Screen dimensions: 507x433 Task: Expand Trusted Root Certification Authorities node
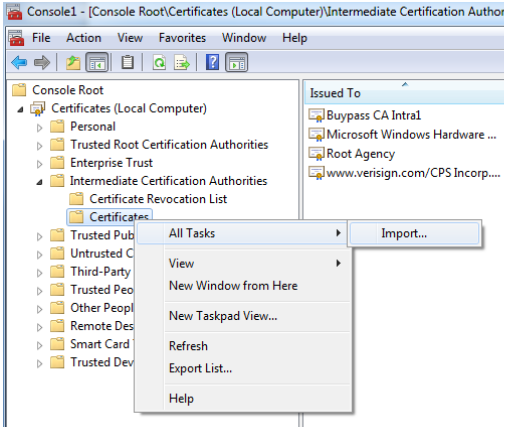pyautogui.click(x=40, y=146)
